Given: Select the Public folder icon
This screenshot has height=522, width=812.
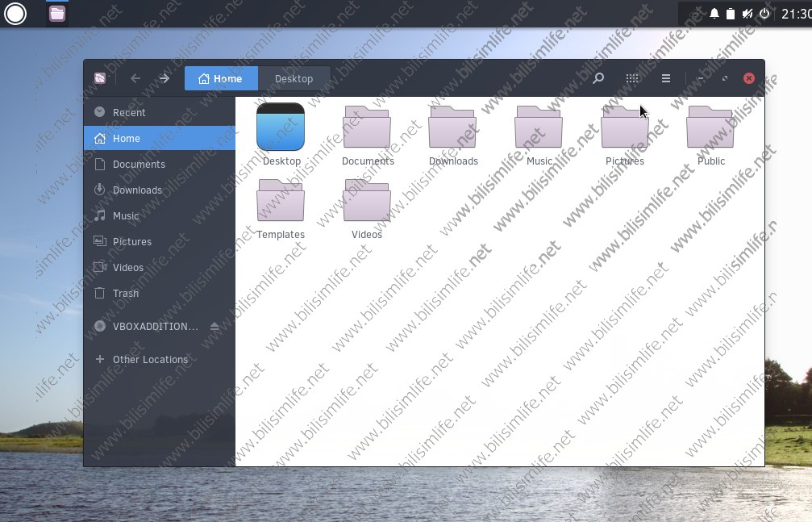Looking at the screenshot, I should tap(710, 127).
